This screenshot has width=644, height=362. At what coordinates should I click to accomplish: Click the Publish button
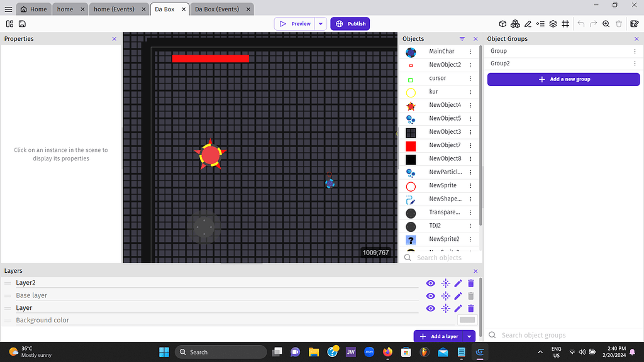(350, 23)
